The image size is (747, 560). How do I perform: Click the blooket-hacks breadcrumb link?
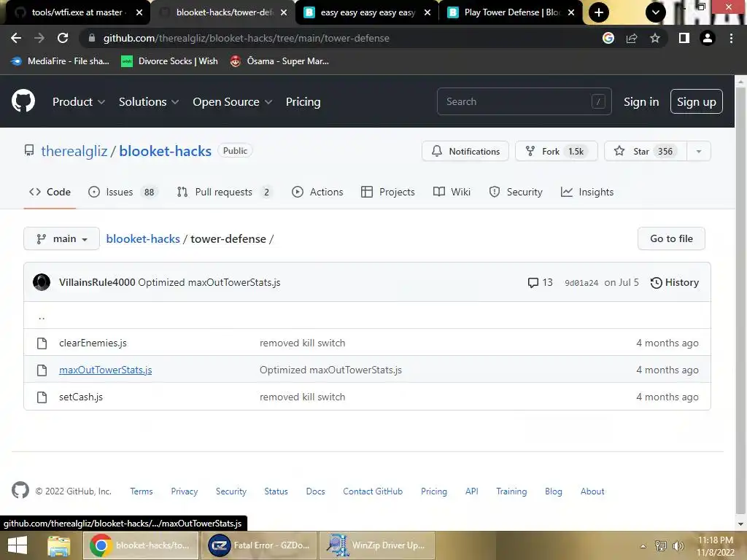143,238
